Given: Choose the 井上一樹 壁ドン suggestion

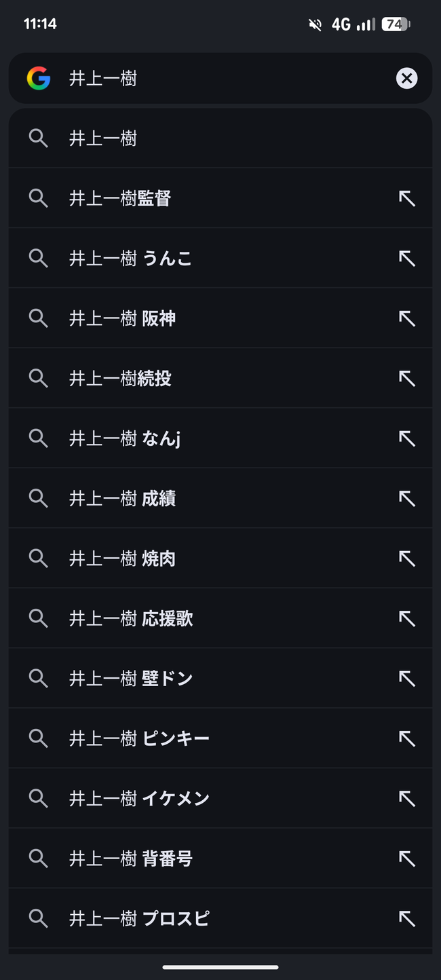Looking at the screenshot, I should point(220,678).
